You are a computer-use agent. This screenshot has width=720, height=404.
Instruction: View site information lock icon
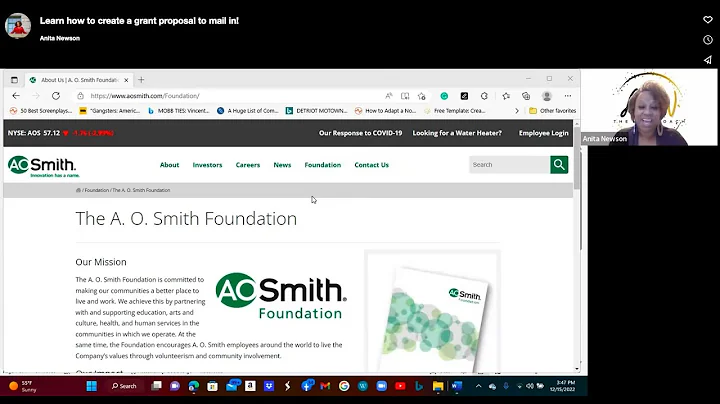(x=80, y=96)
